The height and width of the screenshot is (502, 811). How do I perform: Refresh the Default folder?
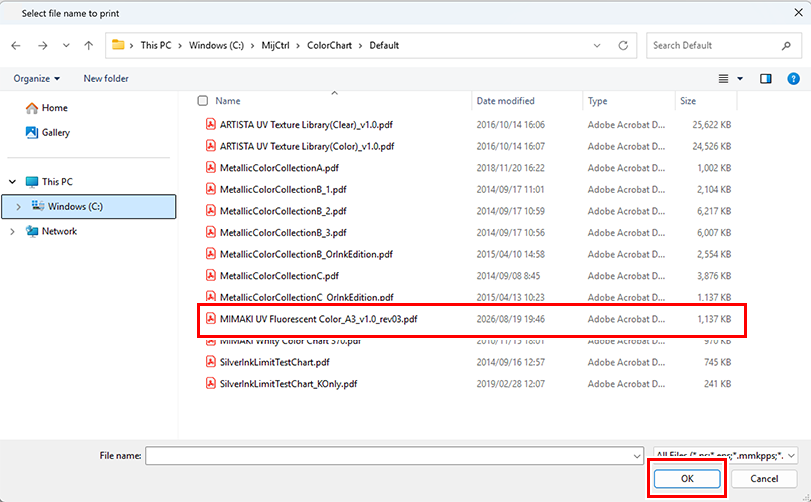(x=623, y=45)
